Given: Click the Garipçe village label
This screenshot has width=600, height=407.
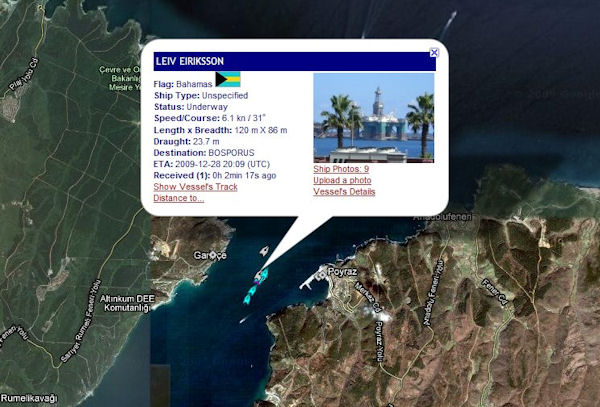Looking at the screenshot, I should tap(212, 256).
